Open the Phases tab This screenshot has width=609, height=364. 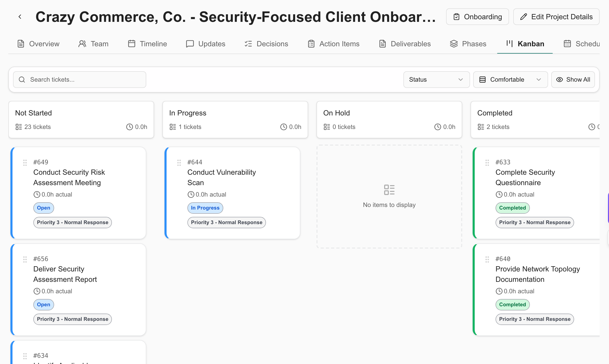coord(468,44)
